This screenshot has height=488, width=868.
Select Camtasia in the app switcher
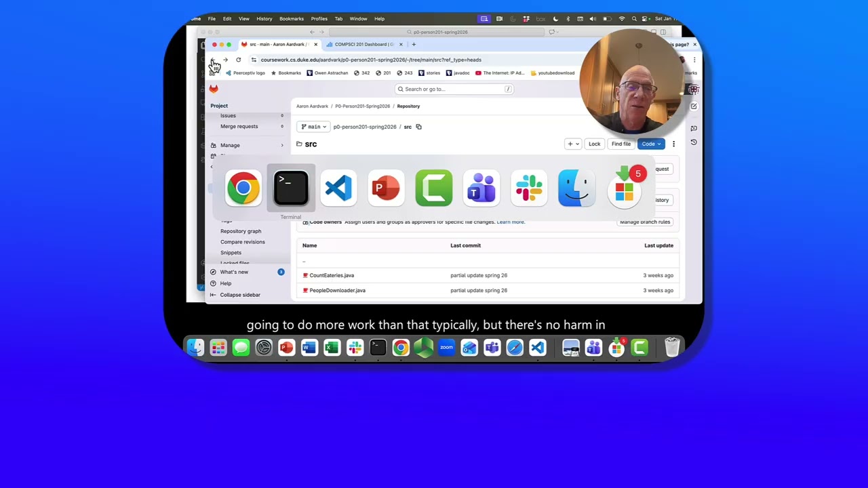(x=434, y=188)
